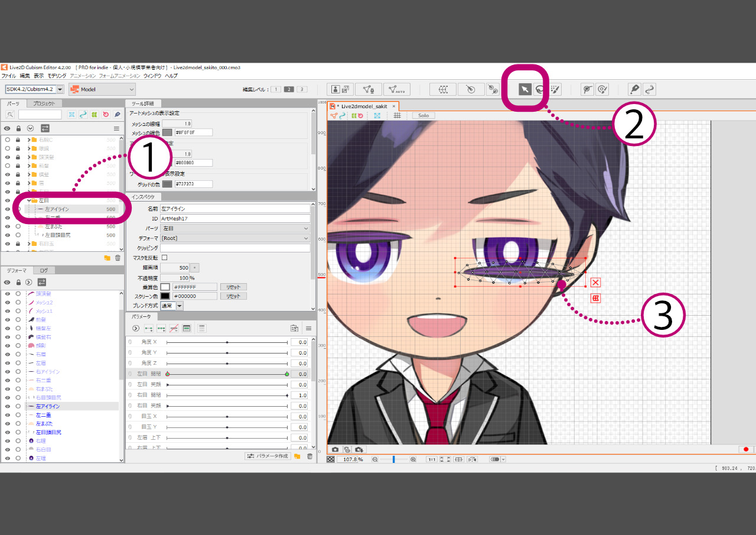Open パーツ dropdown in inspector
The height and width of the screenshot is (535, 756).
click(235, 228)
